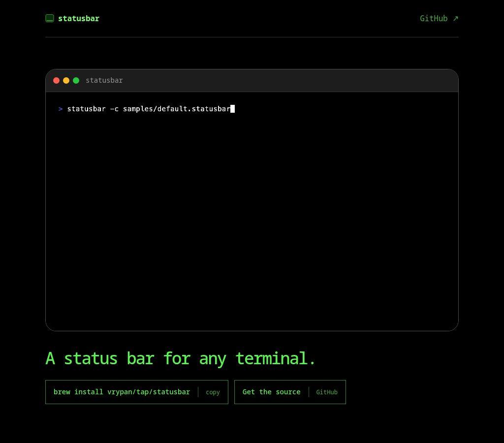The height and width of the screenshot is (443, 504).
Task: Open the GitHub link in header
Action: click(439, 18)
